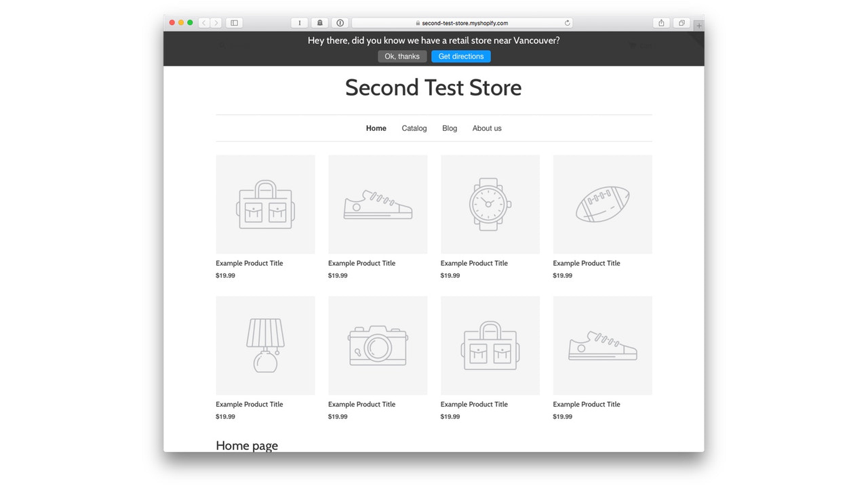Image resolution: width=868 pixels, height=488 pixels.
Task: Click the Safari Share icon
Action: pos(660,22)
